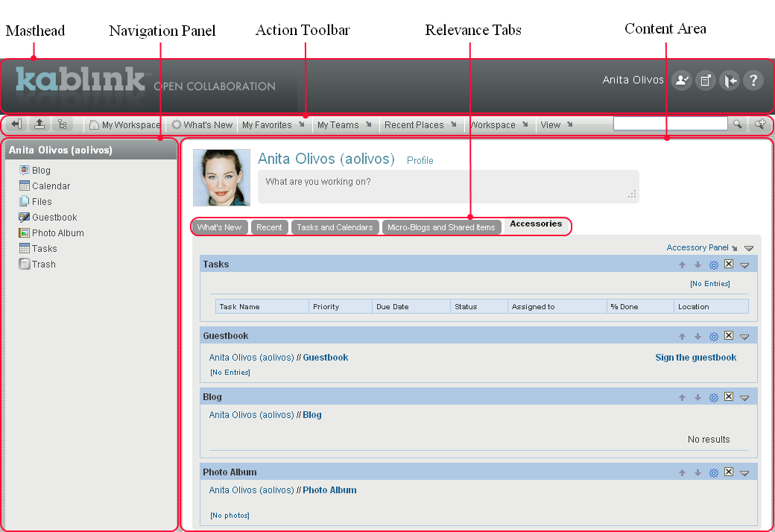
Task: Click the Trash icon in navigation panel
Action: tap(24, 264)
